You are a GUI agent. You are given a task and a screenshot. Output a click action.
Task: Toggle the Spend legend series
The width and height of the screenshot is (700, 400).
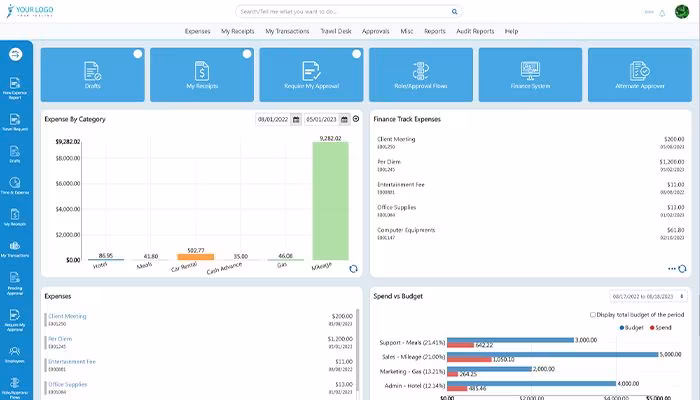[661, 328]
